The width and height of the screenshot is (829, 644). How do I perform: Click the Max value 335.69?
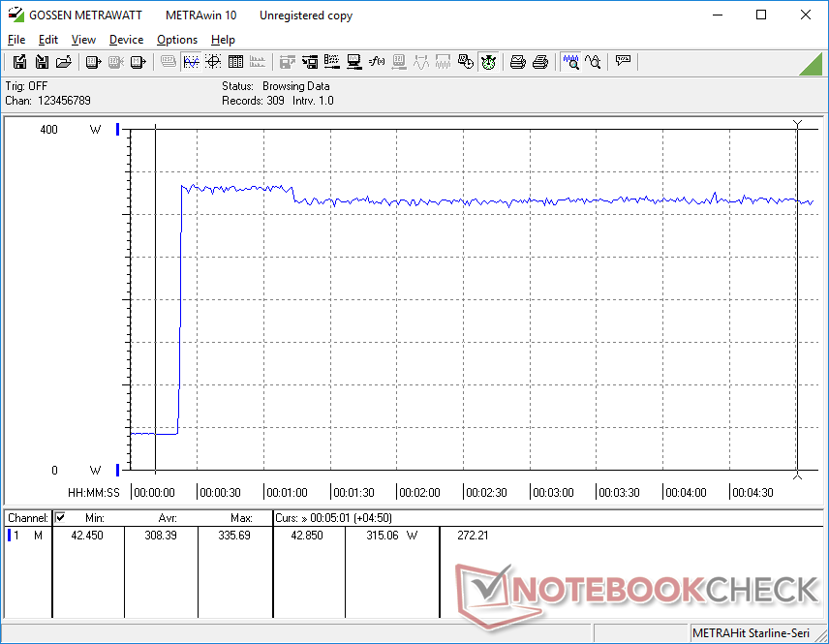(234, 536)
